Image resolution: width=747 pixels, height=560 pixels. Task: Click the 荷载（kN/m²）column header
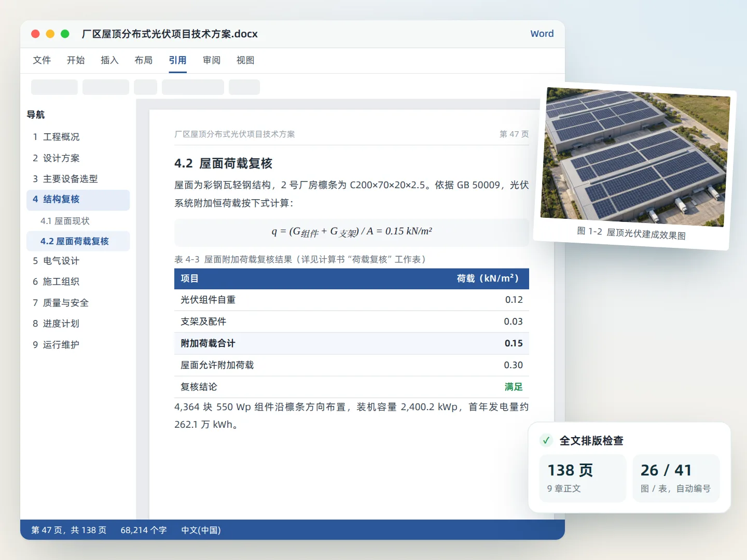[488, 278]
